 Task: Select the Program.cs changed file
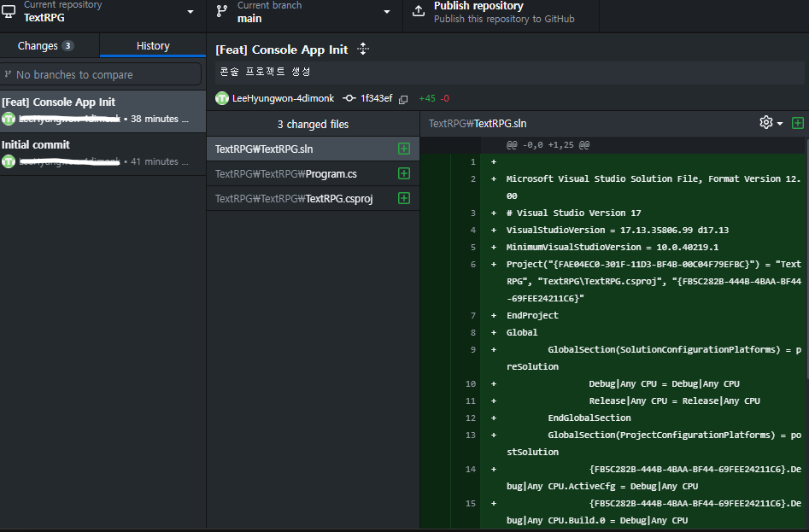click(x=313, y=173)
